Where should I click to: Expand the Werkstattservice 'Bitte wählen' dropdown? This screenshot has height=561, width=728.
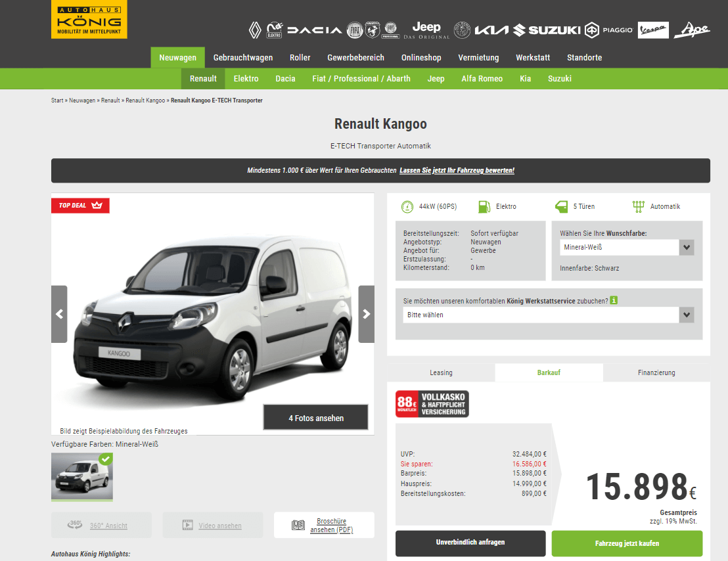[x=549, y=315]
